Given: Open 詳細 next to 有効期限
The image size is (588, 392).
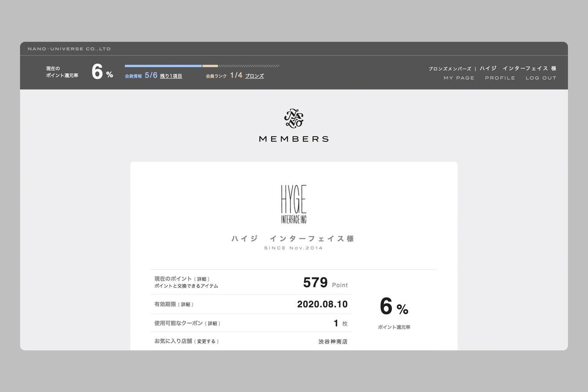Looking at the screenshot, I should 186,304.
